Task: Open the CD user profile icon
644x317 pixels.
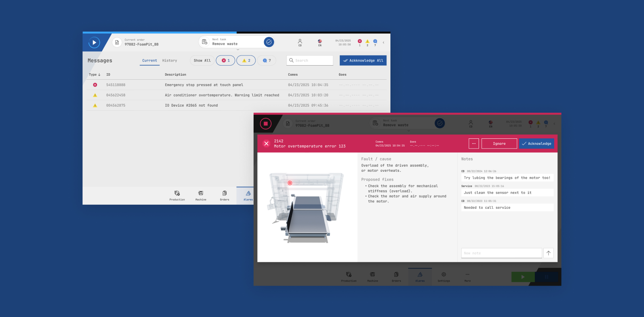Action: (300, 42)
